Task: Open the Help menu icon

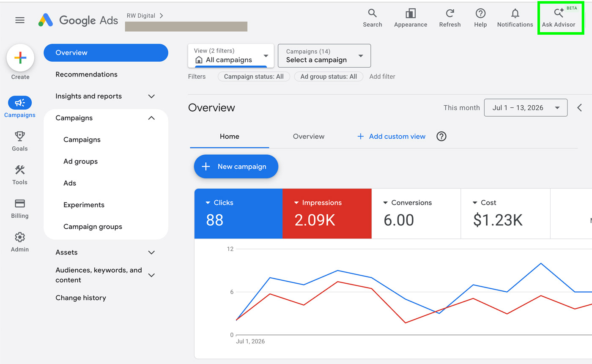Action: coord(480,18)
